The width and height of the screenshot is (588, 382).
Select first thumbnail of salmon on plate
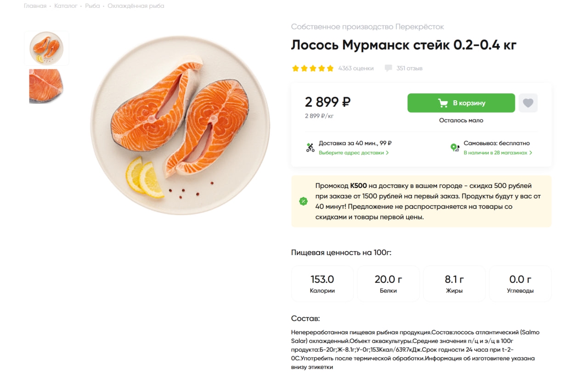tap(46, 48)
